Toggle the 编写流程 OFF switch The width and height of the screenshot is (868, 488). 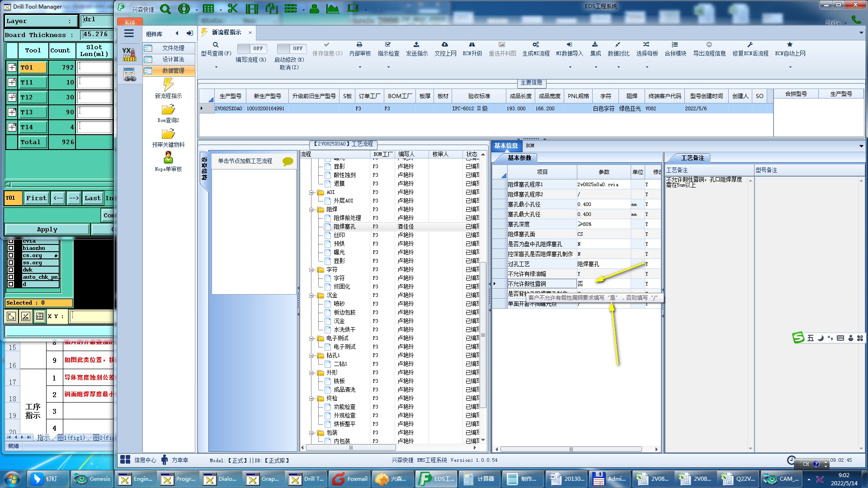pyautogui.click(x=252, y=48)
